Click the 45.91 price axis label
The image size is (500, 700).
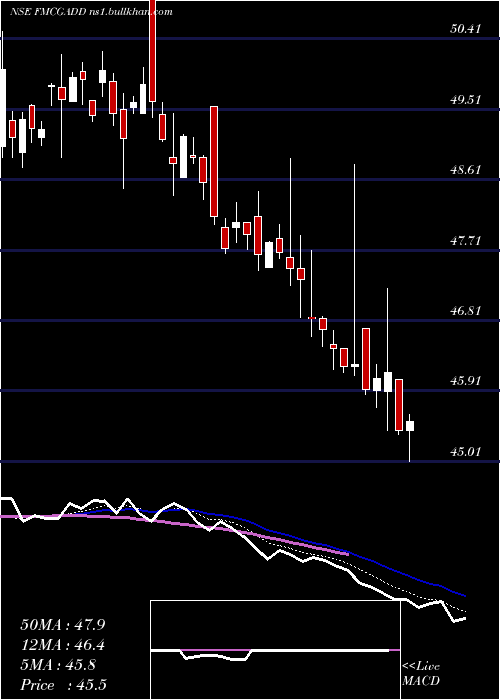pyautogui.click(x=466, y=380)
